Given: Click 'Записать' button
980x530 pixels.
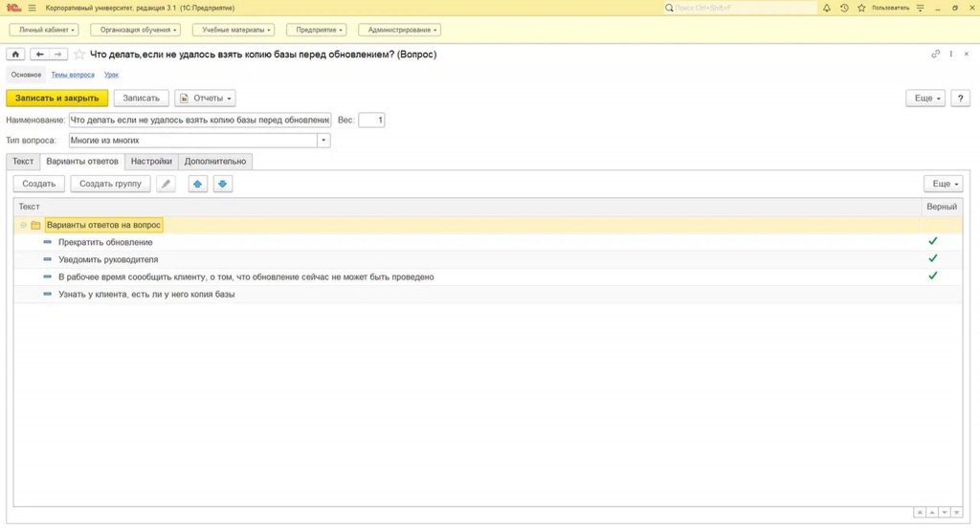Looking at the screenshot, I should [x=142, y=99].
